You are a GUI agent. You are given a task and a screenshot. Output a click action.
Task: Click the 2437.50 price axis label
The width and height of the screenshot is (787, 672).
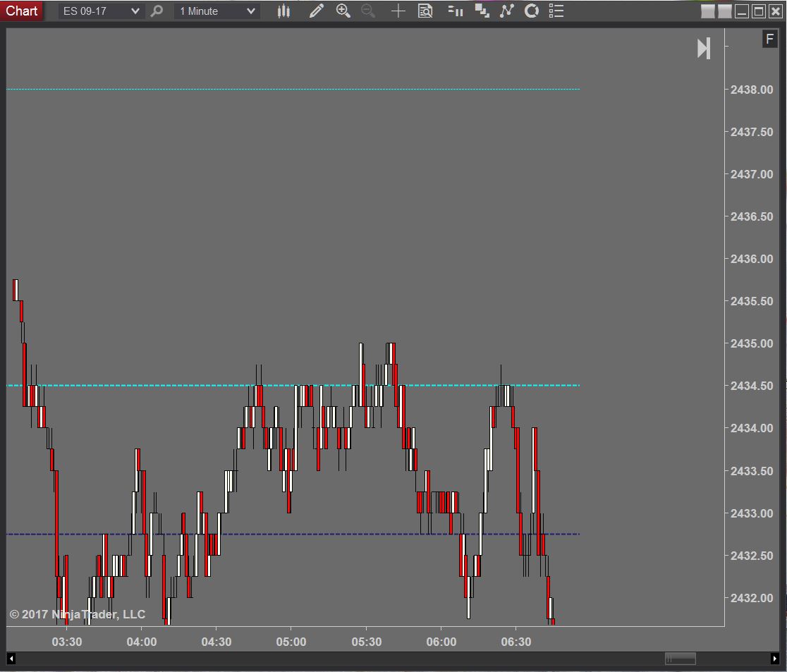(x=751, y=132)
